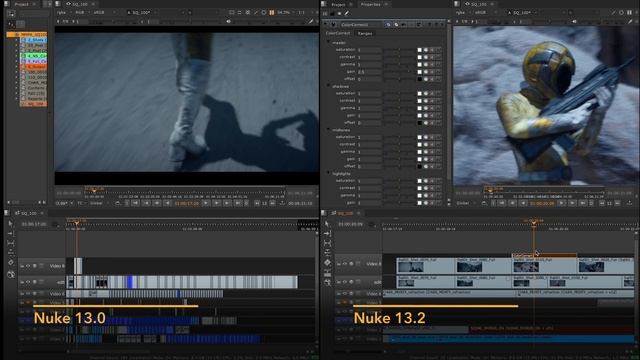Collapse the highlights group in ColorCorrect
640x360 pixels.
[328, 173]
